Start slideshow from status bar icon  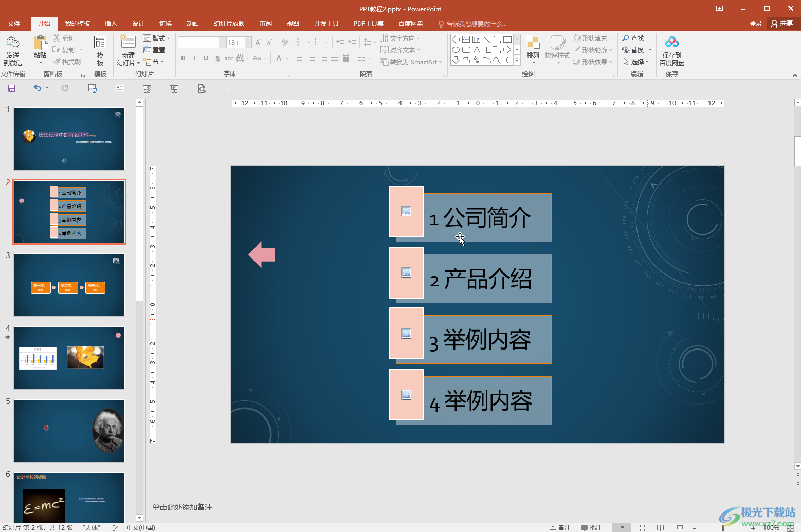(680, 528)
